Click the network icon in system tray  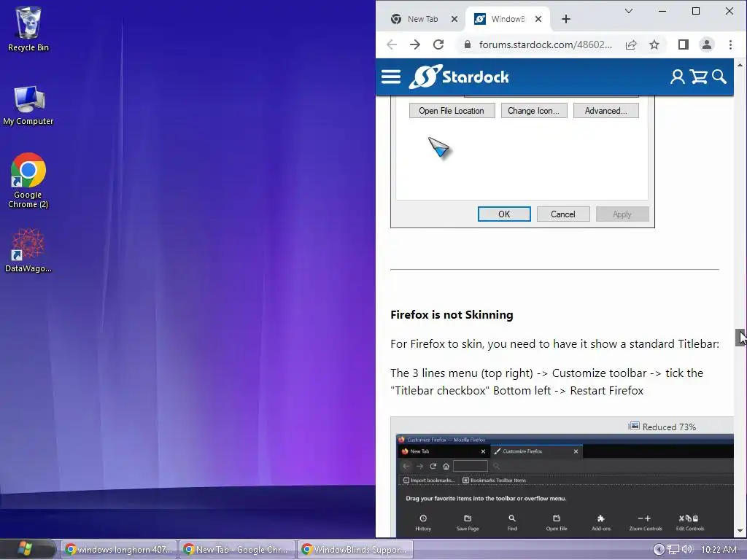[673, 550]
